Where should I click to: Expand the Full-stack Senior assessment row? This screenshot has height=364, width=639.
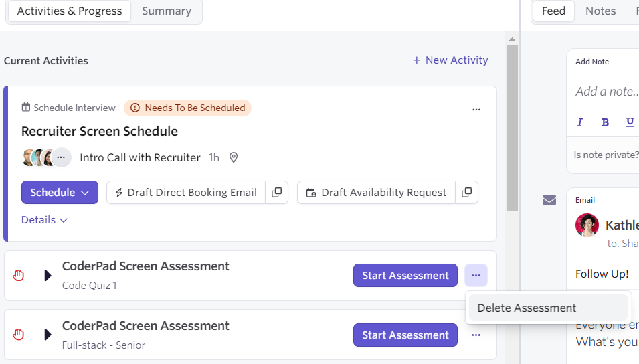pos(48,335)
